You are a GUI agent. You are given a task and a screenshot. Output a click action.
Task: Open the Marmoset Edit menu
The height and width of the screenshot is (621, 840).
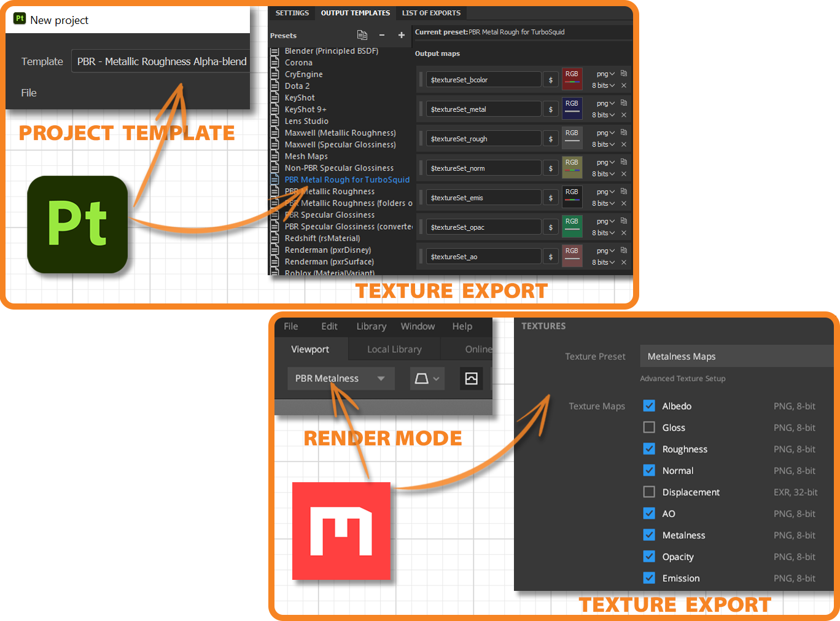click(329, 326)
